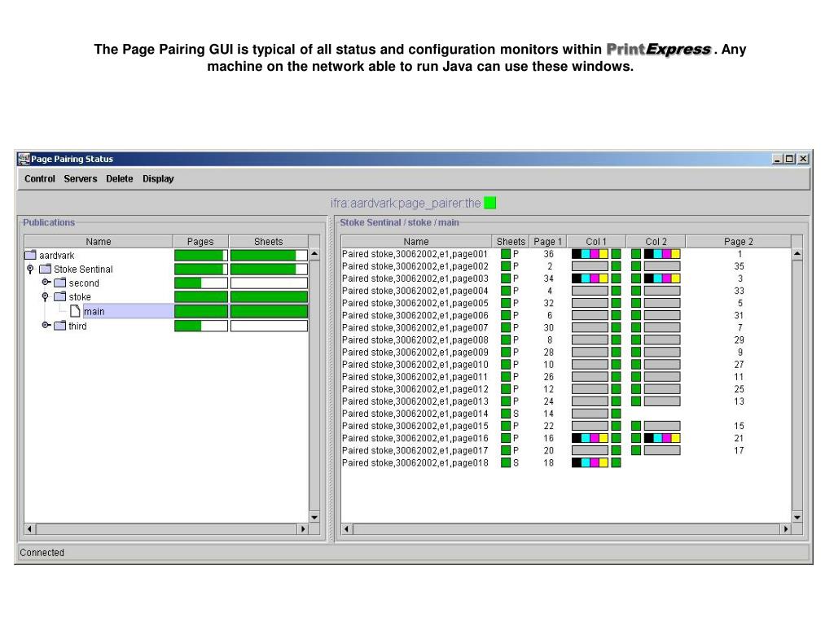This screenshot has height=644, width=834.
Task: Click the Page Pairing Status window icon
Action: click(x=24, y=159)
